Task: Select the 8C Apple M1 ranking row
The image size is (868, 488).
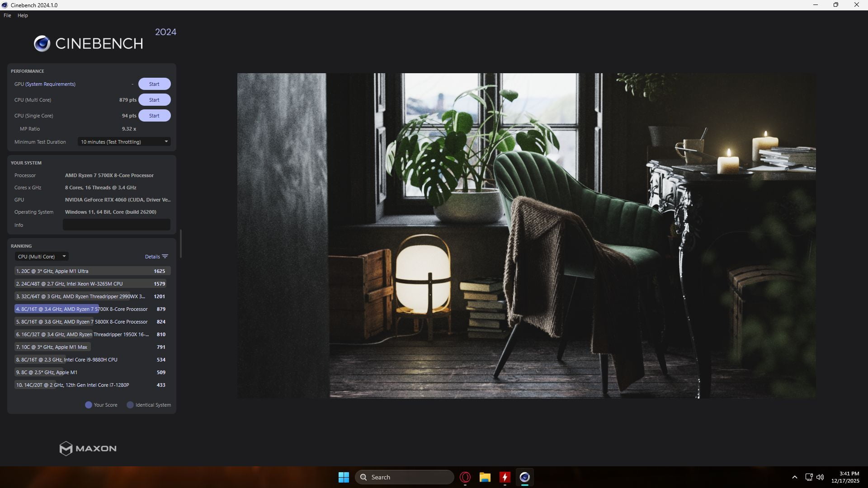Action: pos(92,372)
